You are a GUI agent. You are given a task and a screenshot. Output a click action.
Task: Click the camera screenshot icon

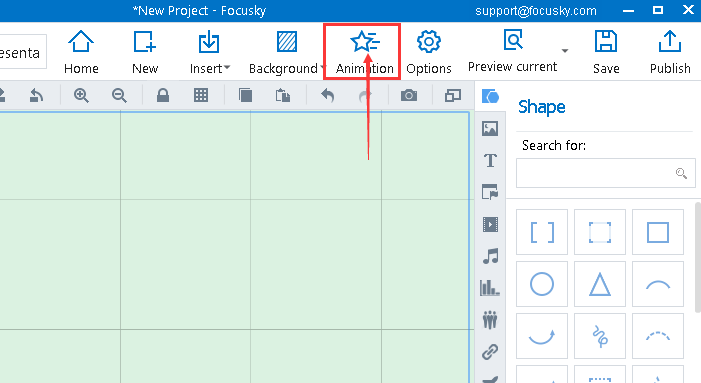[409, 95]
